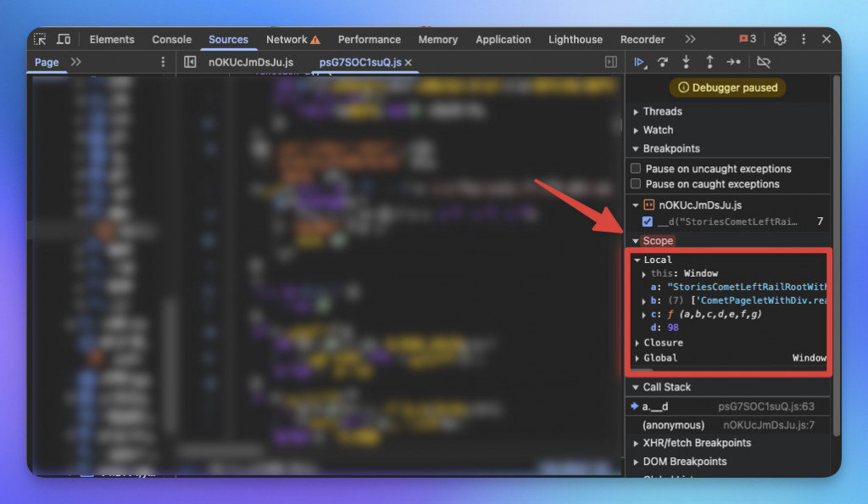Switch to the Console tab

pos(171,39)
